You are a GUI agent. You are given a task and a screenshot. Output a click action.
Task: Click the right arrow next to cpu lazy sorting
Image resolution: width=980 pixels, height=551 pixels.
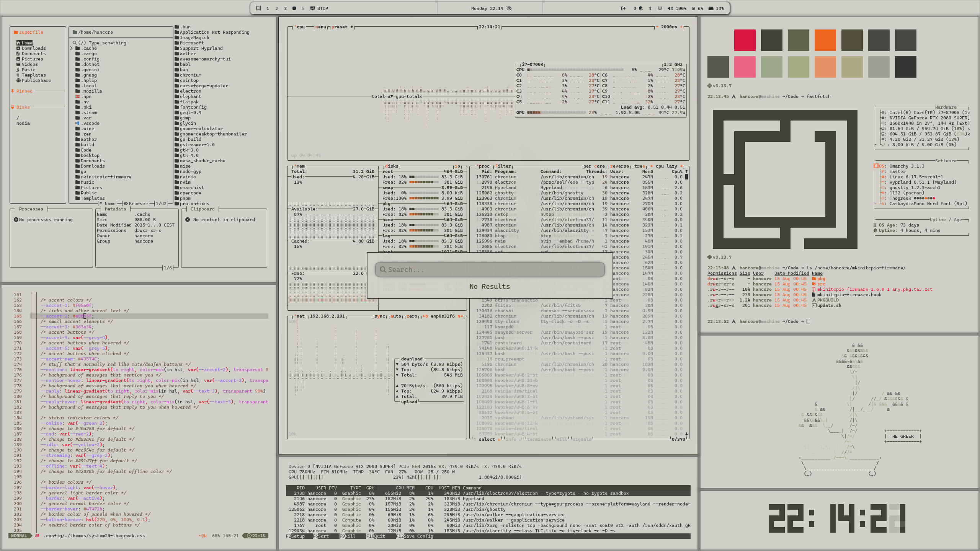pyautogui.click(x=681, y=166)
